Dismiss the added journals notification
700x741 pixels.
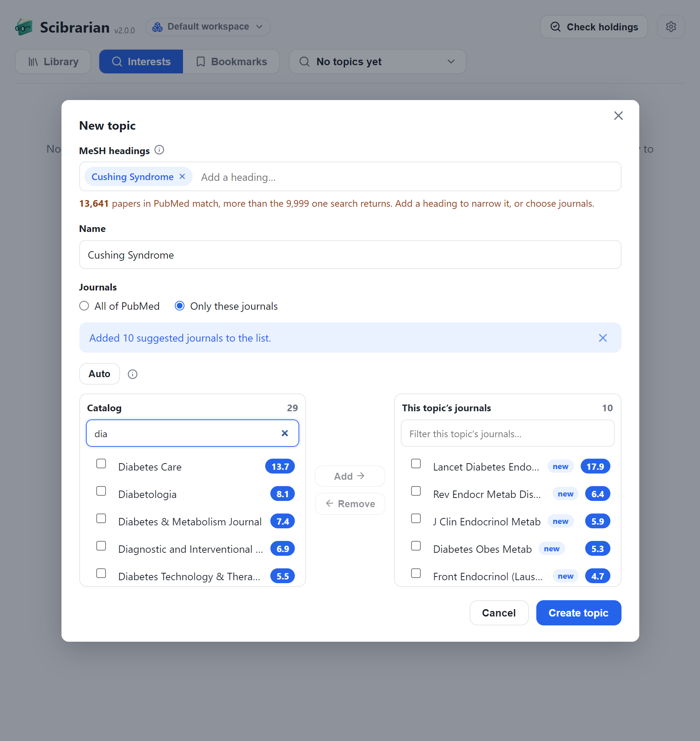(603, 338)
